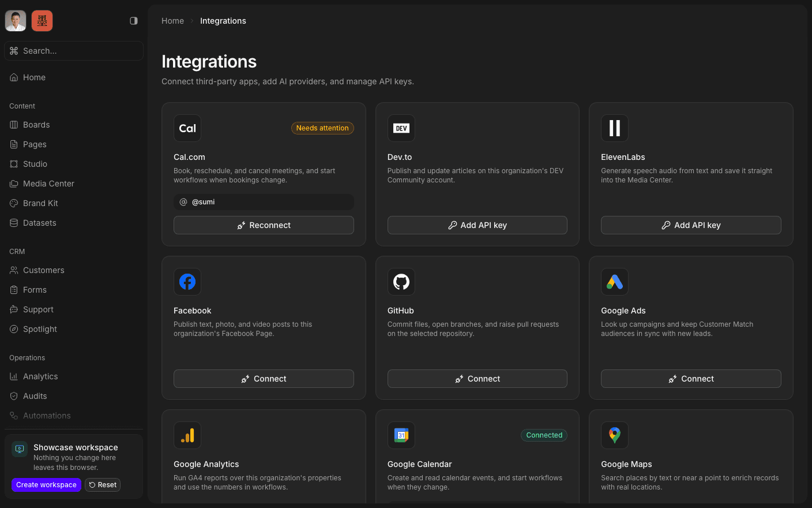Click the @sumi account field
This screenshot has width=812, height=508.
(264, 202)
